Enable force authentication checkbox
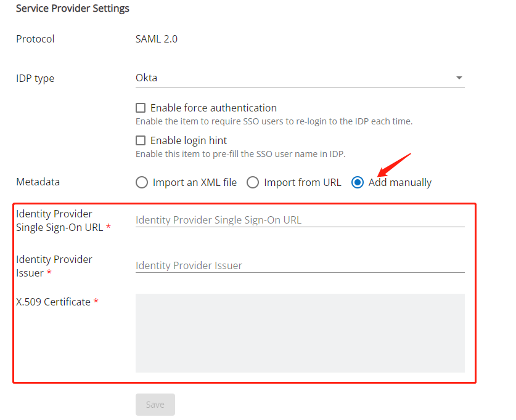Viewport: 516px width, 420px height. [141, 108]
